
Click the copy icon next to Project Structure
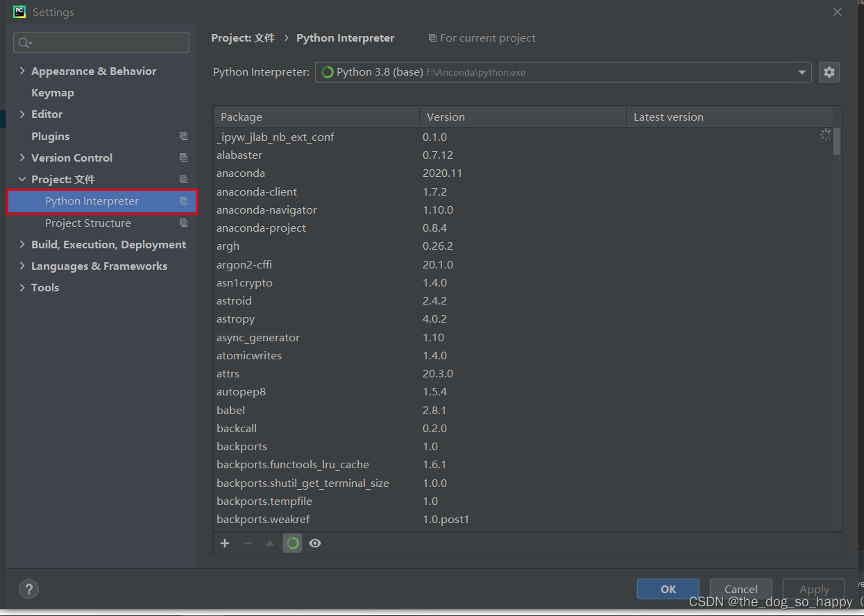click(x=183, y=223)
